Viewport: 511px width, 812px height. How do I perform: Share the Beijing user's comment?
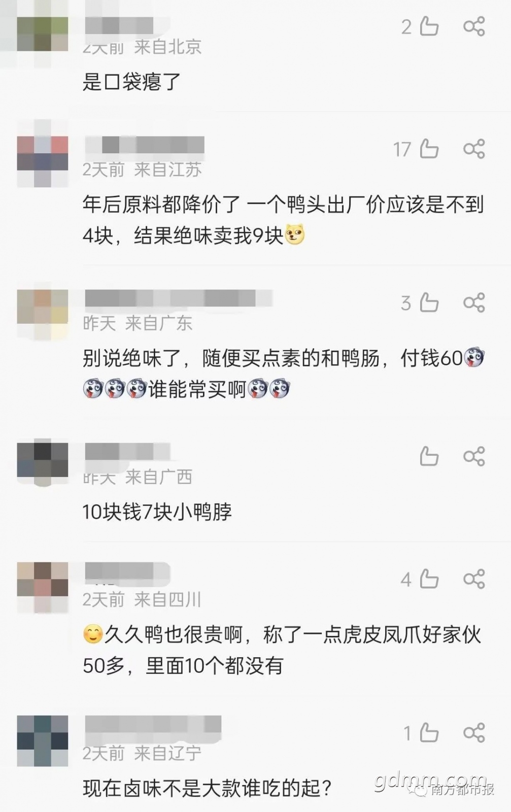pyautogui.click(x=474, y=26)
